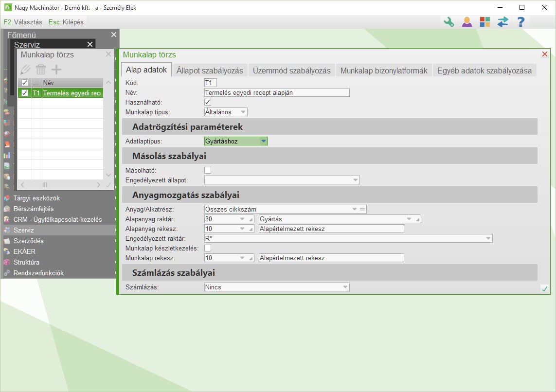The height and width of the screenshot is (392, 556).
Task: Click the F2: Választás command
Action: 23,22
